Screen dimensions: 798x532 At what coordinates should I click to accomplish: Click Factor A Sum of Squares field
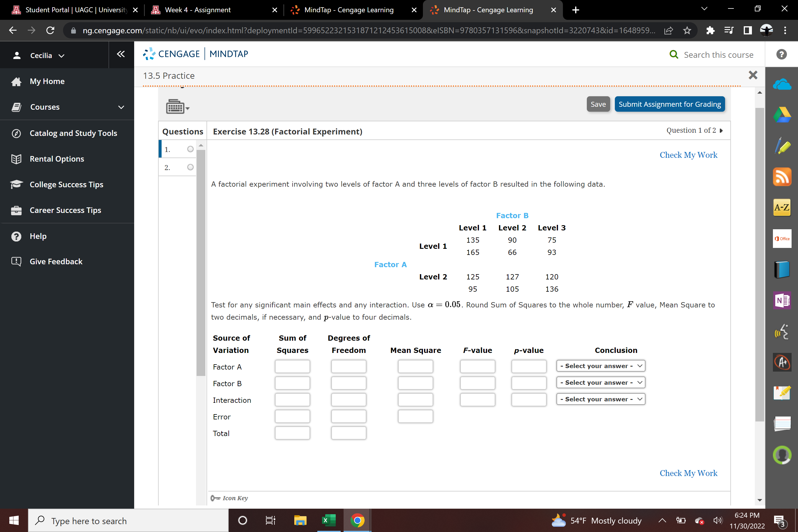(292, 366)
